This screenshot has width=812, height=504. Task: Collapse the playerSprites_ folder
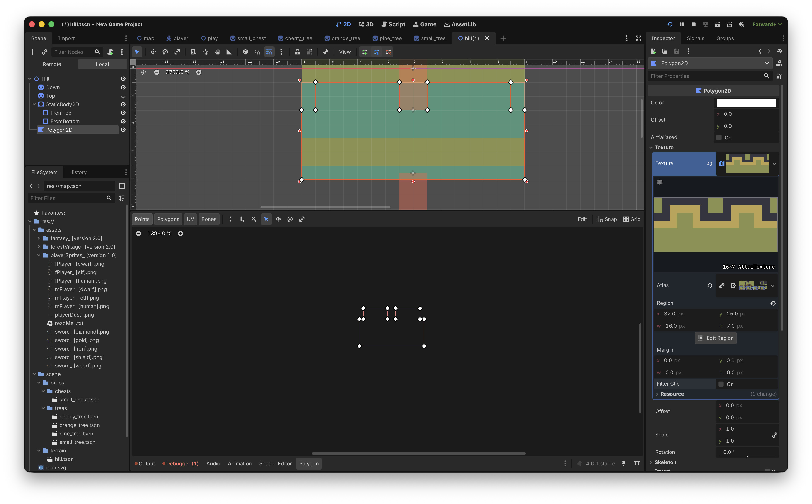click(39, 255)
